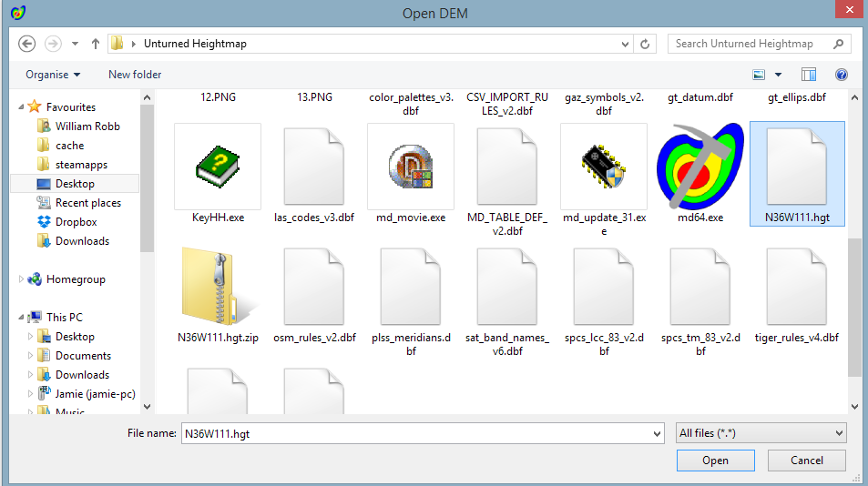Click the File name input field
The height and width of the screenshot is (486, 868).
(x=423, y=433)
